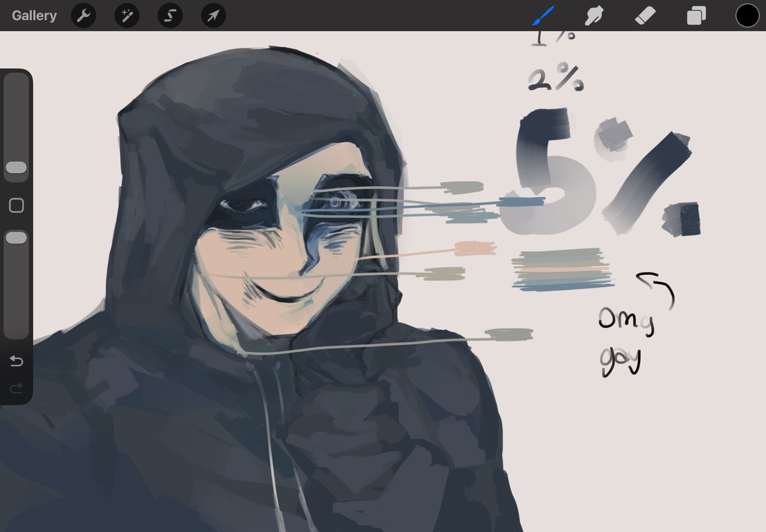The width and height of the screenshot is (766, 532).
Task: Open the Adjustments magic wand menu
Action: pyautogui.click(x=127, y=15)
